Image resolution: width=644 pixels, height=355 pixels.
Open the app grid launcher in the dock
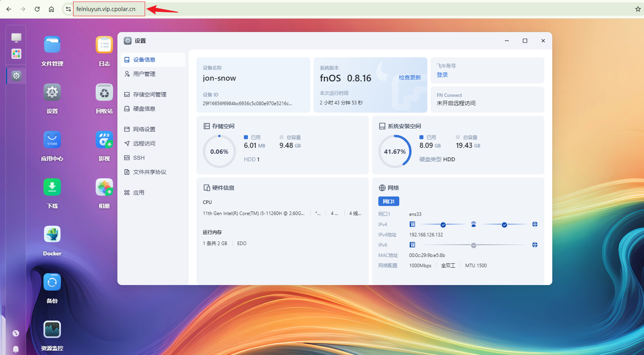point(16,54)
